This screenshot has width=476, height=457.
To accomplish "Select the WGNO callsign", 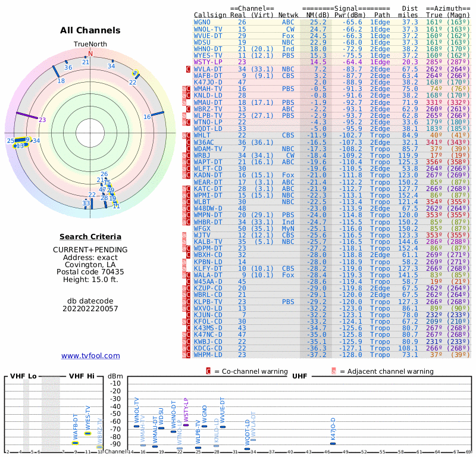I will pyautogui.click(x=202, y=23).
